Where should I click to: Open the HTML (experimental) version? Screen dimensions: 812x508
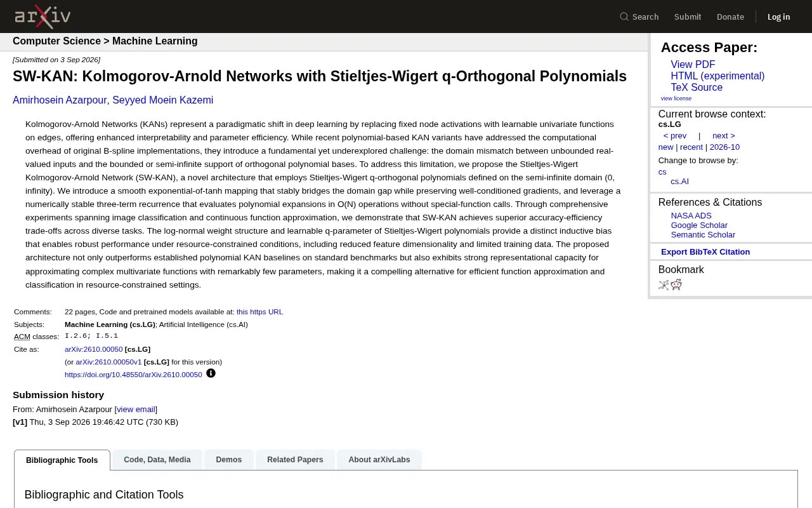(717, 76)
